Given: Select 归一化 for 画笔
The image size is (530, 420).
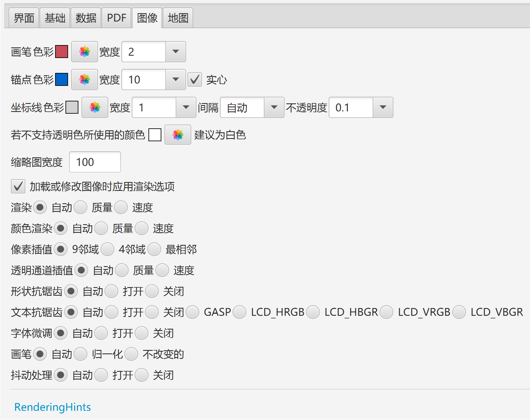Looking at the screenshot, I should click(x=80, y=354).
